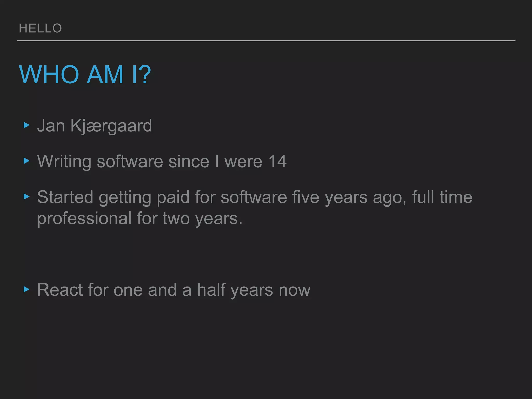Click the number 14 in the second bullet

(277, 161)
